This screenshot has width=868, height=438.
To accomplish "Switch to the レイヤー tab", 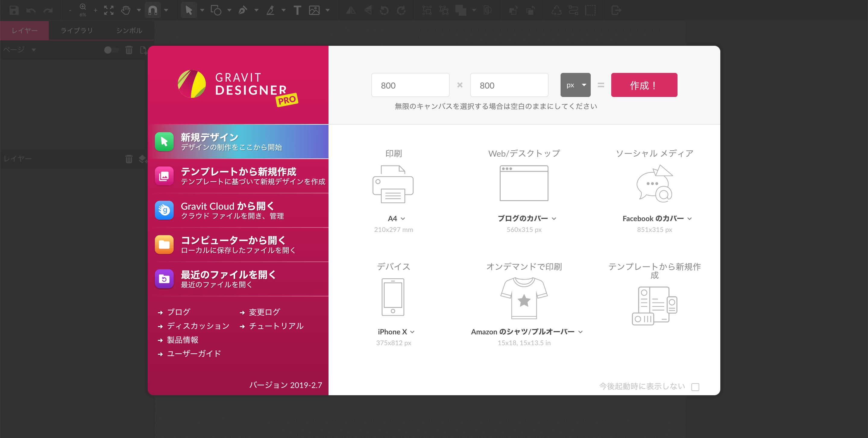I will tap(25, 31).
